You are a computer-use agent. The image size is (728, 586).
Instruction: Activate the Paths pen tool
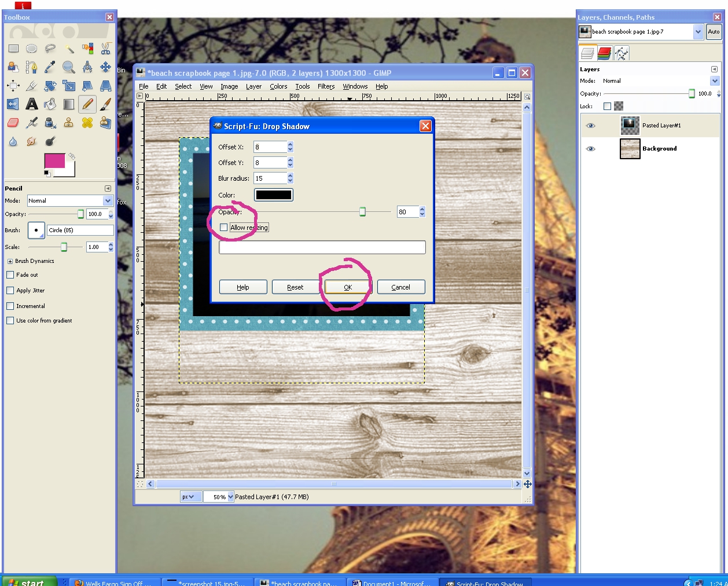(32, 67)
